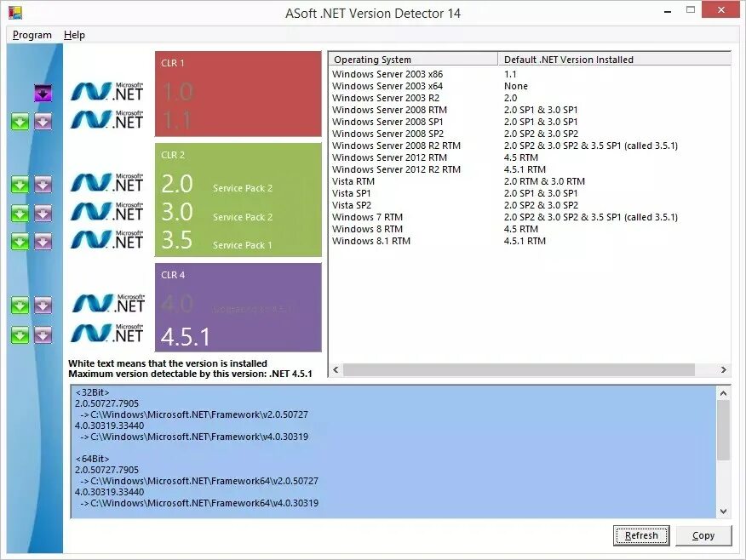Click the green download arrow beside .NET 2.0
The height and width of the screenshot is (560, 746).
tap(20, 185)
